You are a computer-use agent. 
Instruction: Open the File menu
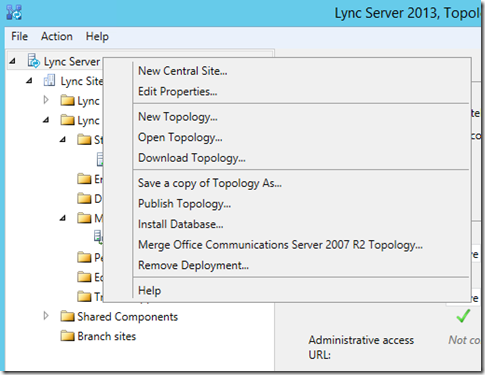click(x=19, y=36)
